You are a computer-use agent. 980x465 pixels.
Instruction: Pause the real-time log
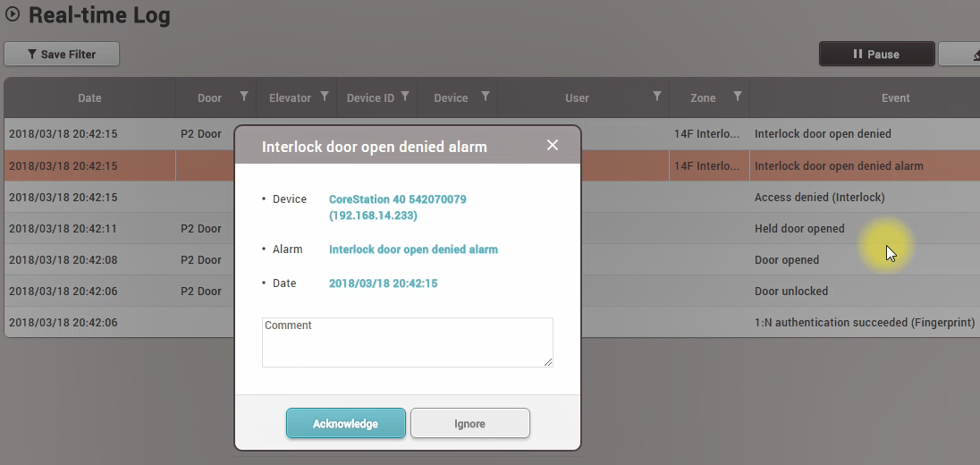pyautogui.click(x=876, y=55)
